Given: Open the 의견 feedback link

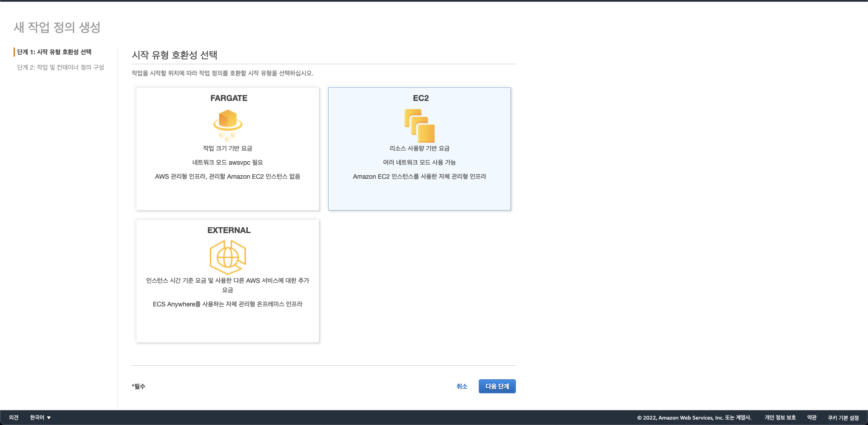Looking at the screenshot, I should point(14,418).
